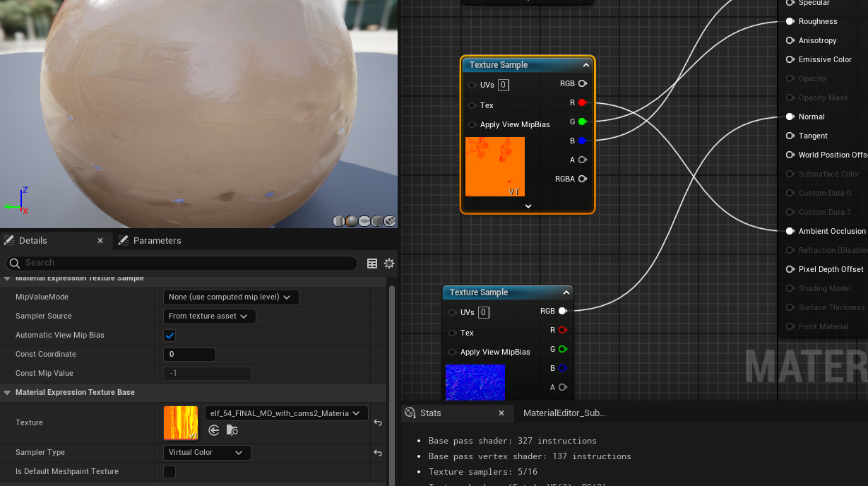Reset Texture property to default
The width and height of the screenshot is (868, 486).
[x=378, y=422]
